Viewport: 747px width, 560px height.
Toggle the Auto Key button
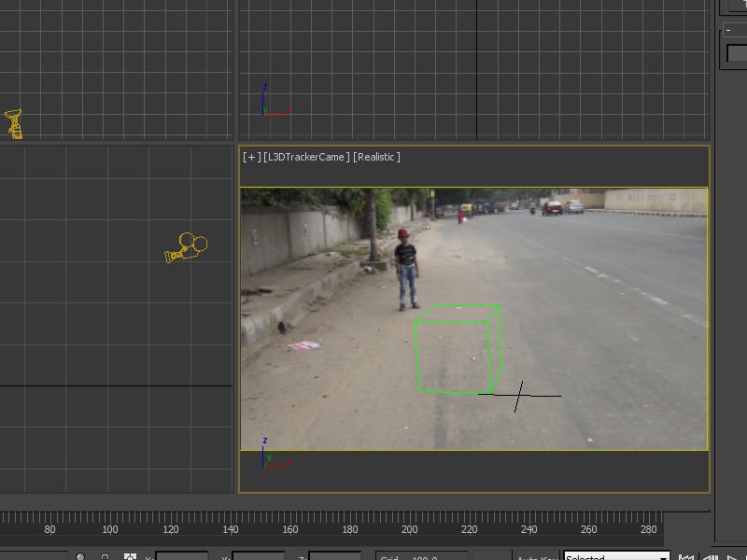coord(536,556)
